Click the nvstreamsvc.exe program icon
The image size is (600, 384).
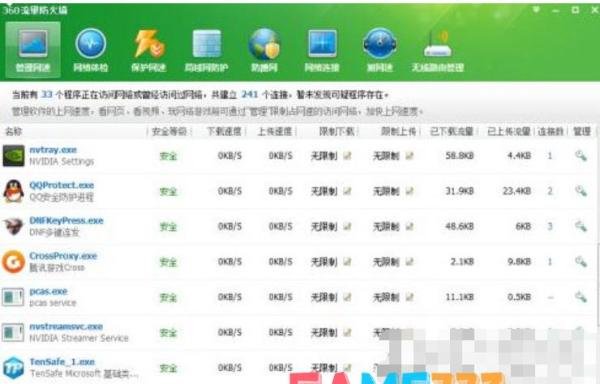13,332
